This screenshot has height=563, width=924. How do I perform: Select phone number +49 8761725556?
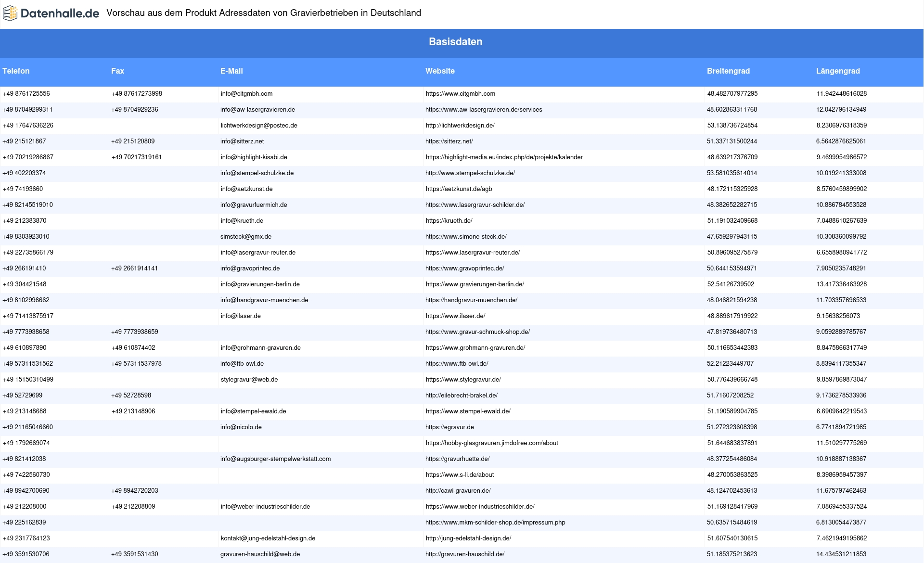26,94
